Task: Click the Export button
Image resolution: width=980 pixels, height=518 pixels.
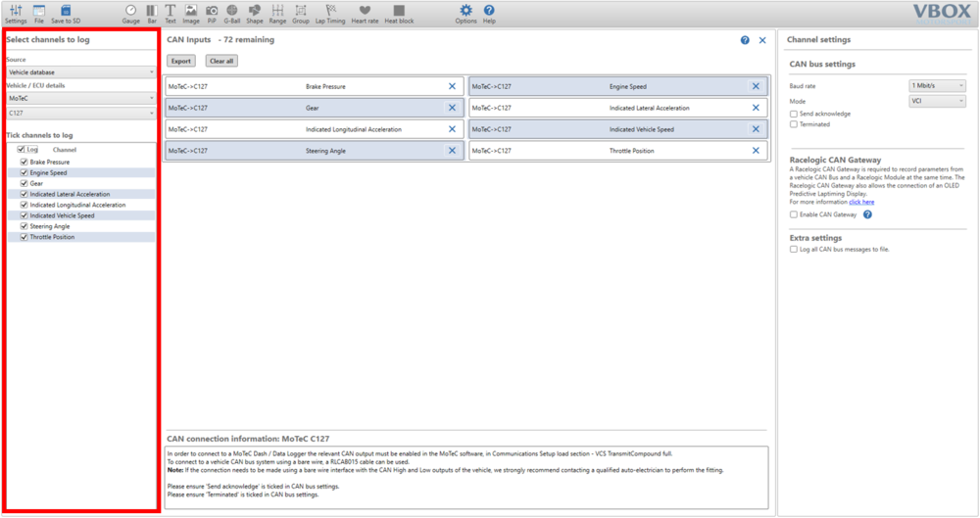Action: click(181, 61)
